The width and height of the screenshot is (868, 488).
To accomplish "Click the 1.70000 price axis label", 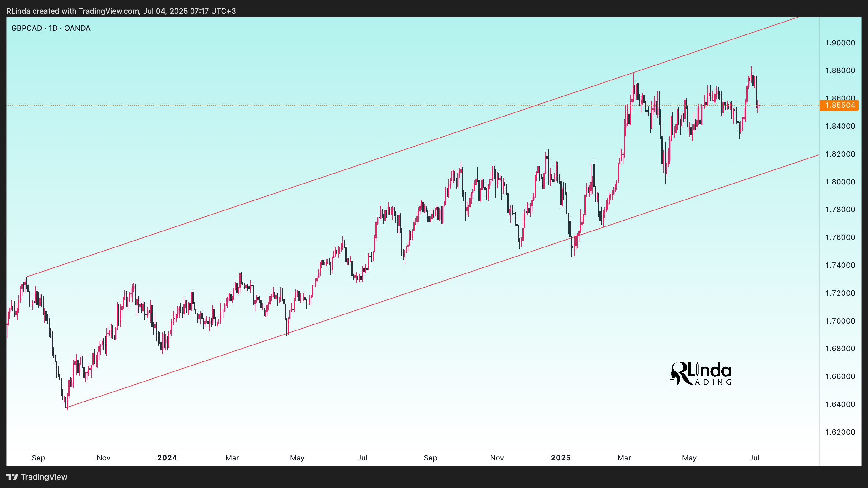I will click(x=840, y=321).
